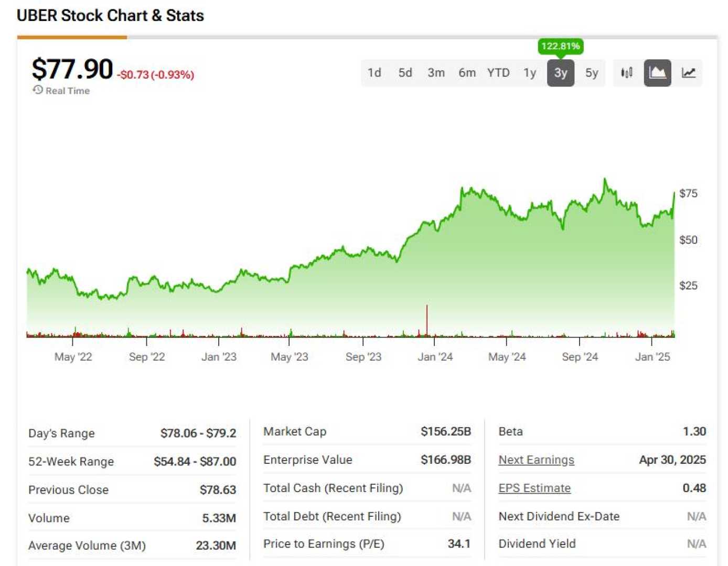
Task: Click the tall red volume spike bar
Action: coord(427,320)
